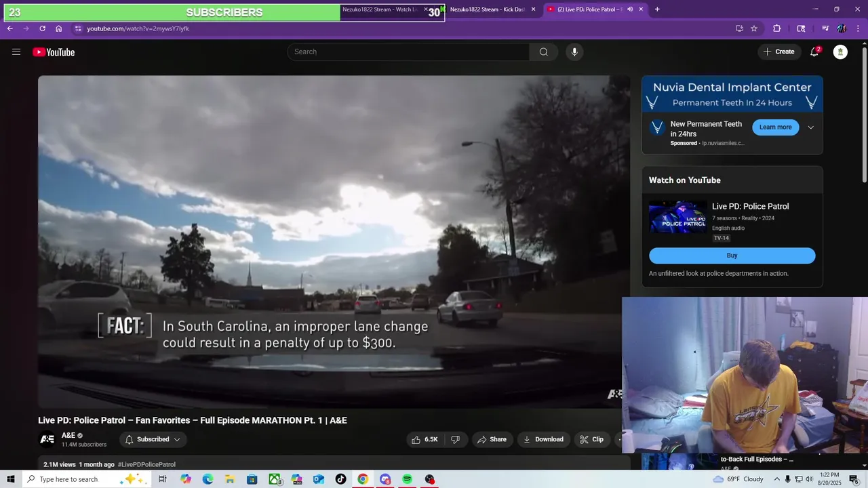Open volume control in system tray
The image size is (868, 488).
pos(809,479)
